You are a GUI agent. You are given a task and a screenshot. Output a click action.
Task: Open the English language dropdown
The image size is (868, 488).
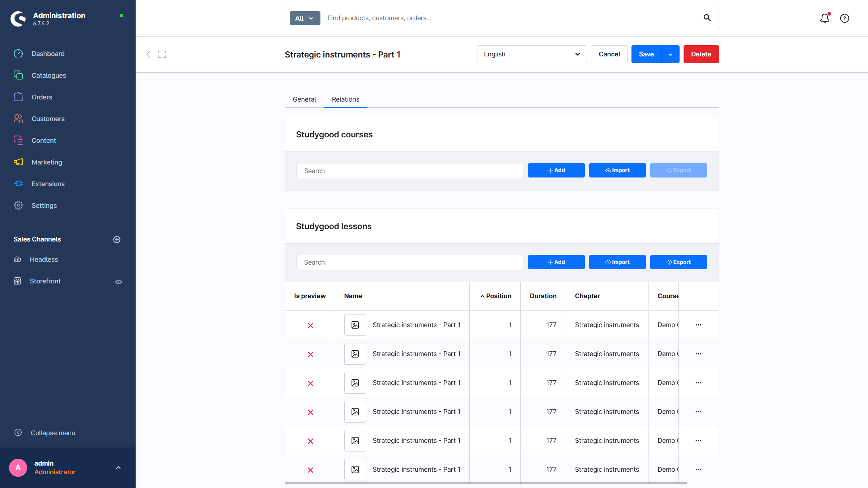pos(532,54)
